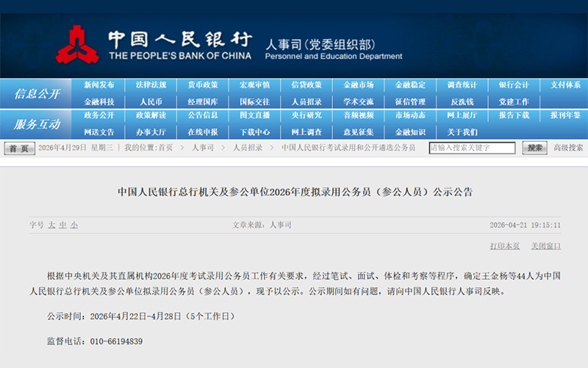Click the 公示时间 date line

(141, 316)
